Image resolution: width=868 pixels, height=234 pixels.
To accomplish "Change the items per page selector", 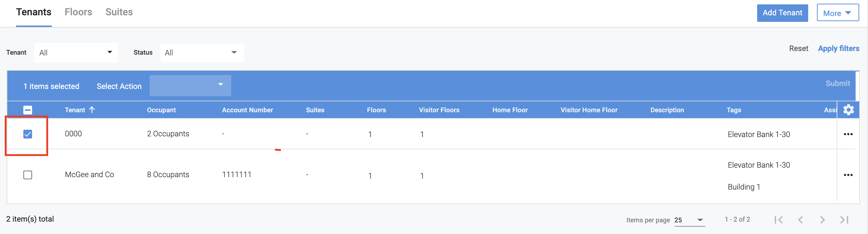I will (x=689, y=220).
